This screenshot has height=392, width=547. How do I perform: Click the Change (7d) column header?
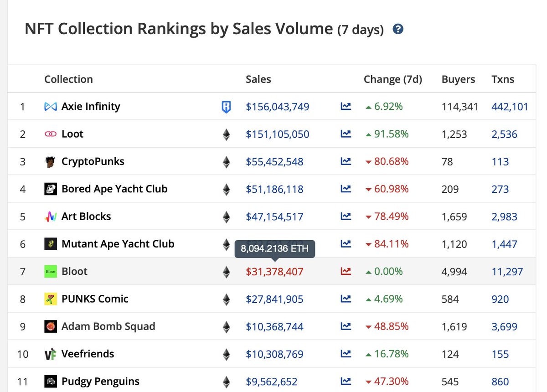point(393,79)
